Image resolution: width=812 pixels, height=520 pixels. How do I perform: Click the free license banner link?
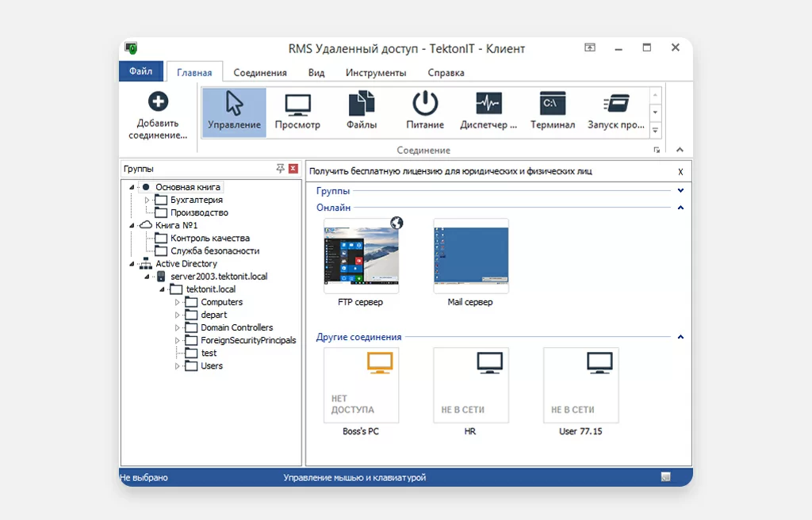point(450,171)
